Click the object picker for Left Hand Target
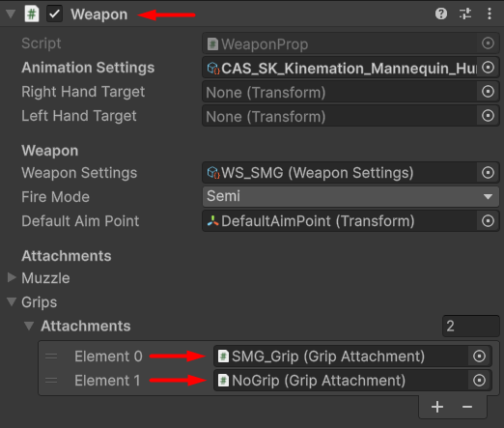Image resolution: width=504 pixels, height=428 pixels. click(488, 116)
